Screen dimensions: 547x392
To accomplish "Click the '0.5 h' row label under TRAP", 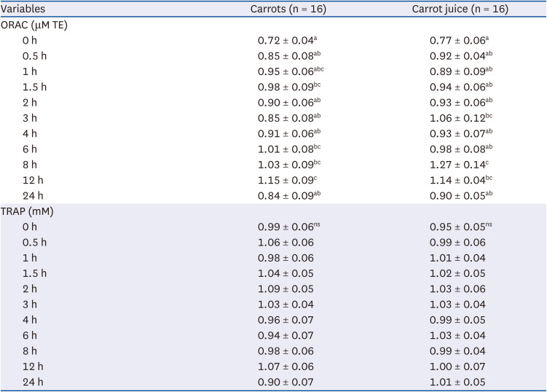I will click(34, 243).
